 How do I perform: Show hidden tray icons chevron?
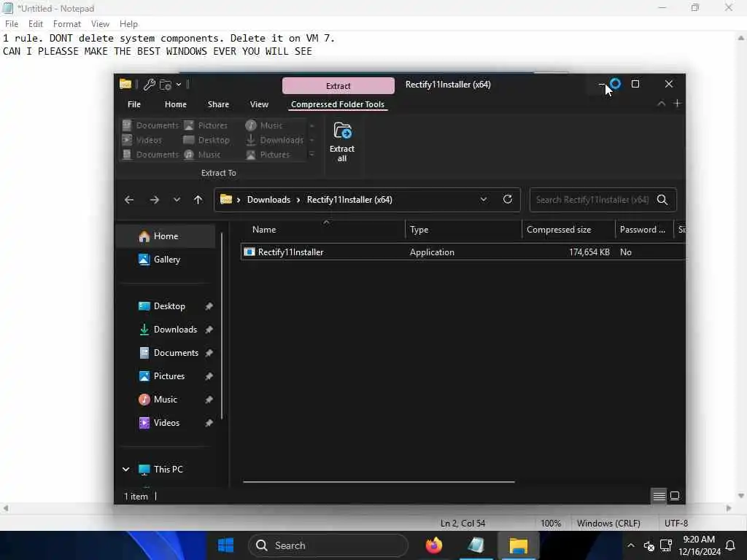click(631, 545)
